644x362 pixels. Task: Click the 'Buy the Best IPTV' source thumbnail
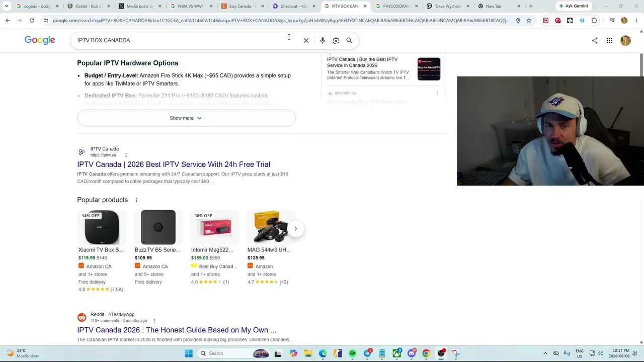429,69
